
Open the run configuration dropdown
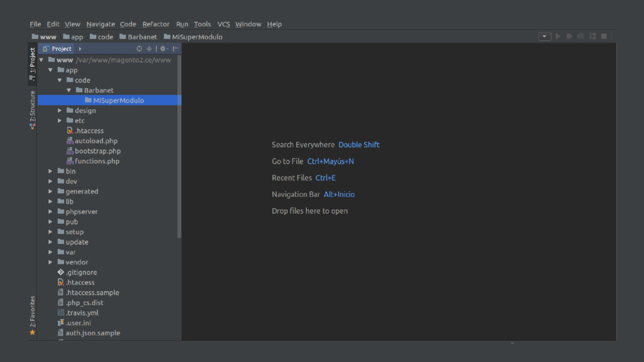coord(545,36)
